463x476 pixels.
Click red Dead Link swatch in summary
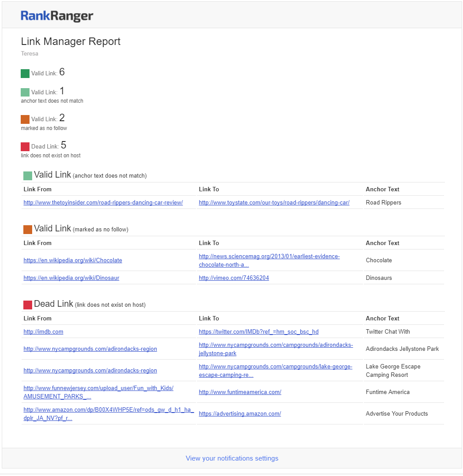pos(25,147)
